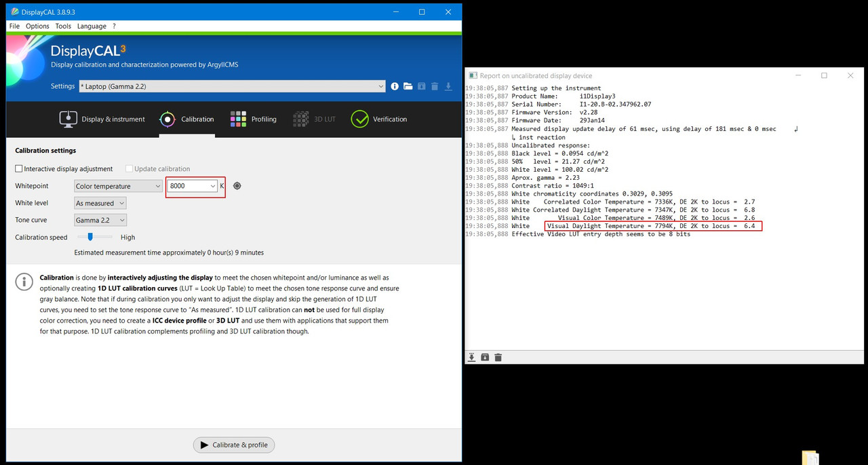
Task: Click the measure whitepoint target icon
Action: (237, 186)
